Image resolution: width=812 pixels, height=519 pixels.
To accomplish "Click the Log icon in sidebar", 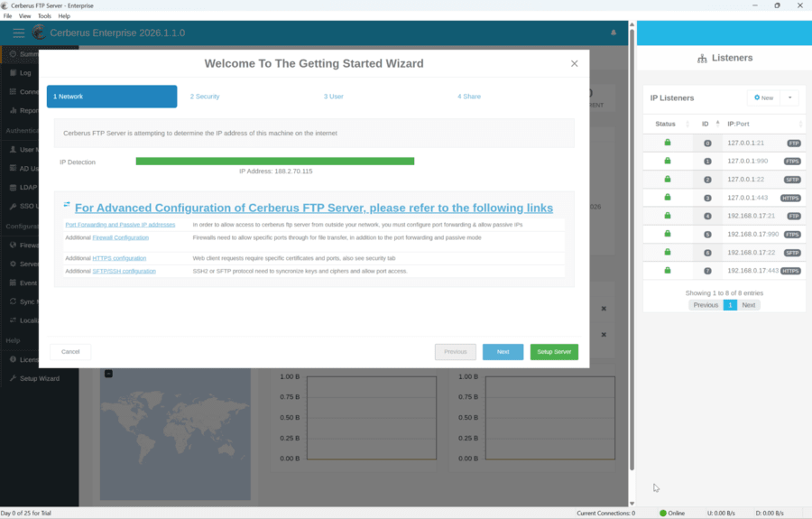I will (x=13, y=72).
